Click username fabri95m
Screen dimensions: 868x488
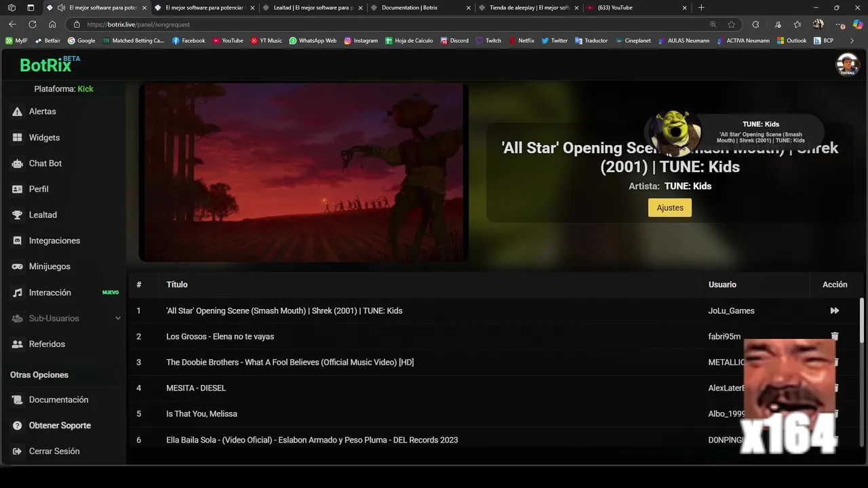click(724, 336)
